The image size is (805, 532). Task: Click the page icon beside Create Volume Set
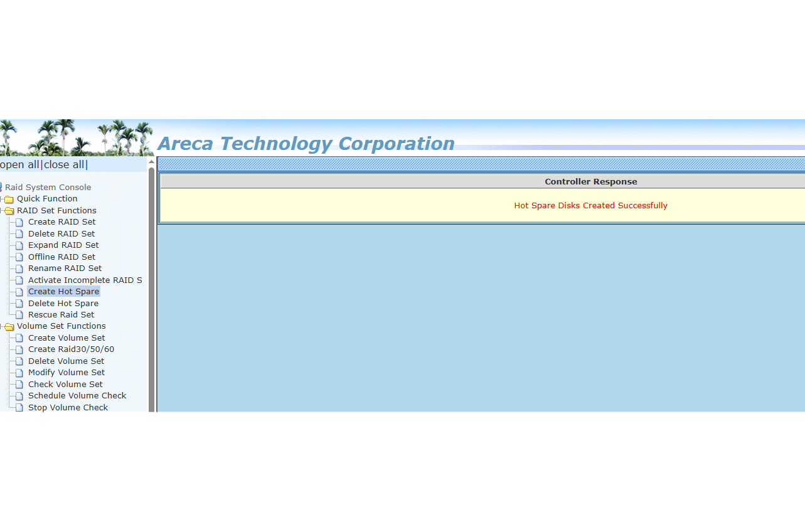click(19, 338)
